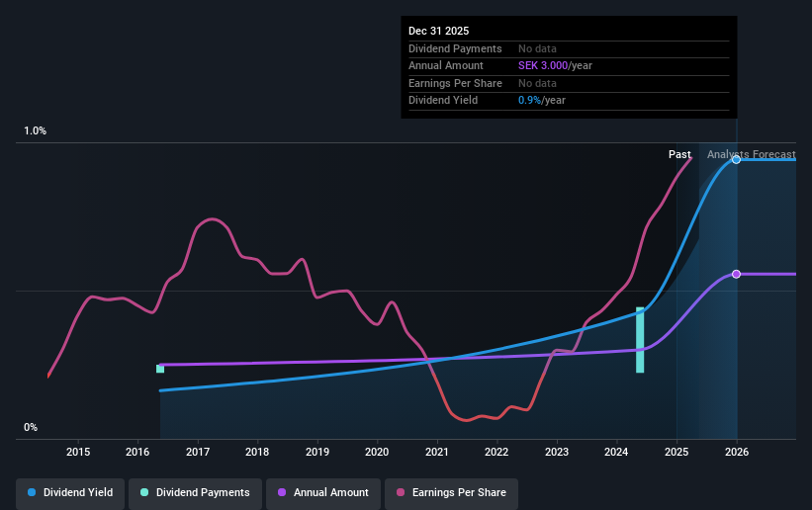Click the tall teal dividend payment bar in 2024
The height and width of the screenshot is (510, 812).
640,340
